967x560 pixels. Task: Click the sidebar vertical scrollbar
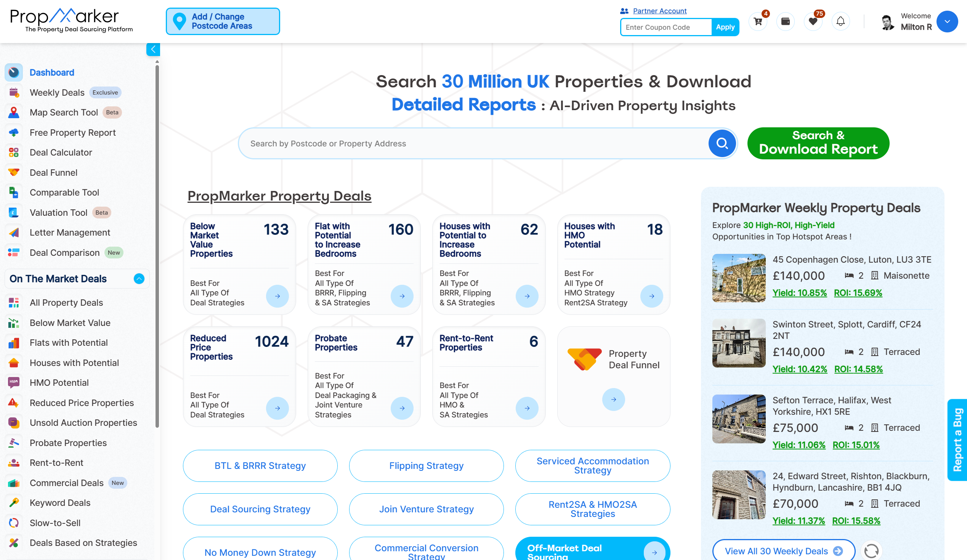[157, 246]
